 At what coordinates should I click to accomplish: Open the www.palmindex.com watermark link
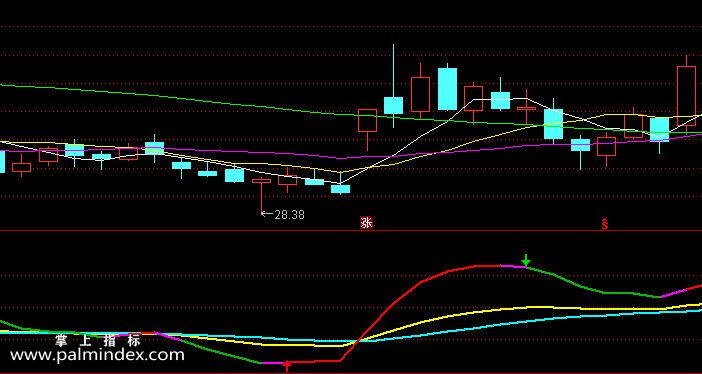97,355
